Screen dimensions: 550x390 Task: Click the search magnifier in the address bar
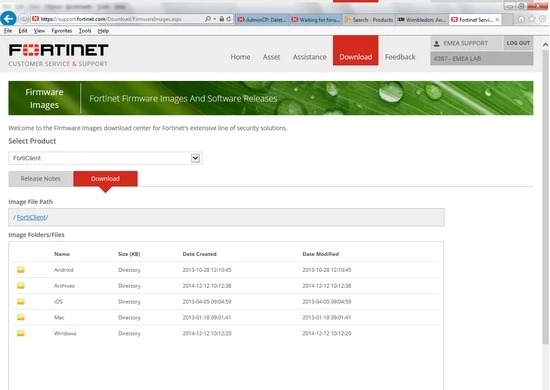click(208, 19)
